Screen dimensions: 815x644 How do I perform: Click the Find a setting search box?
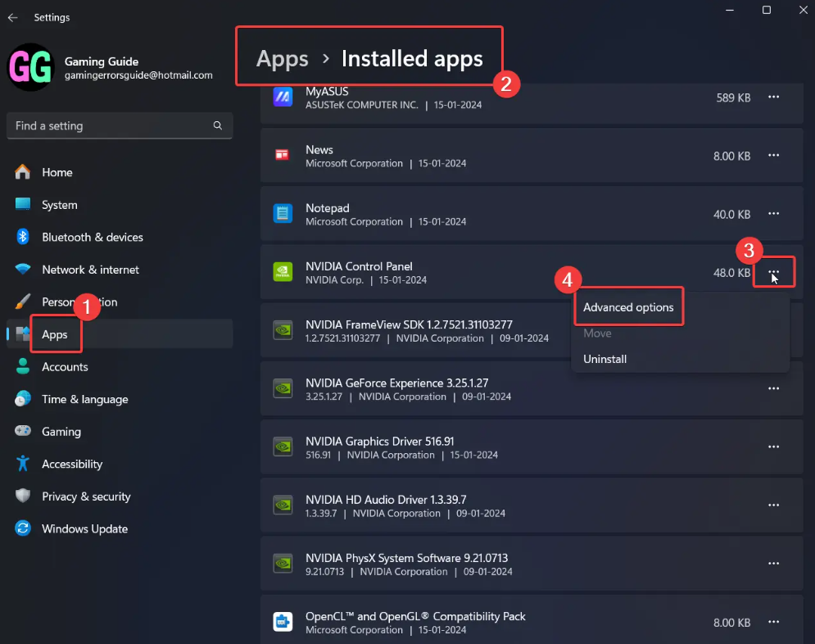pos(120,126)
